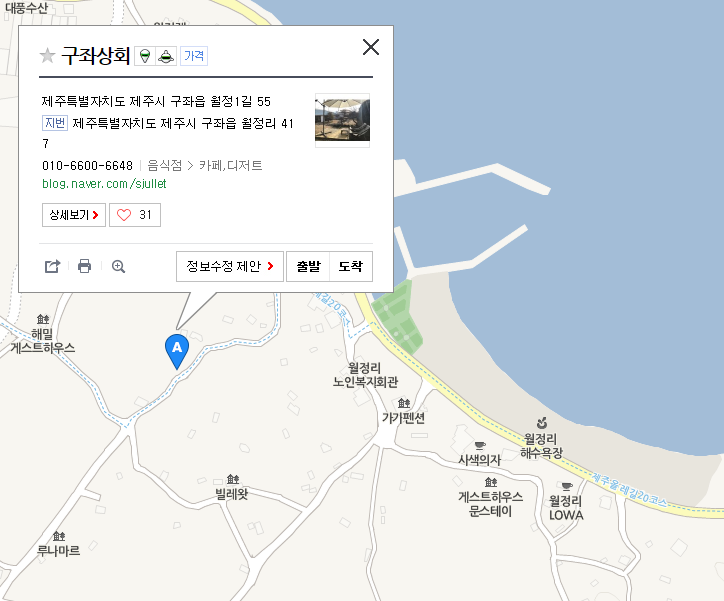This screenshot has height=601, width=724.
Task: Open the 가격 price tag
Action: point(194,56)
